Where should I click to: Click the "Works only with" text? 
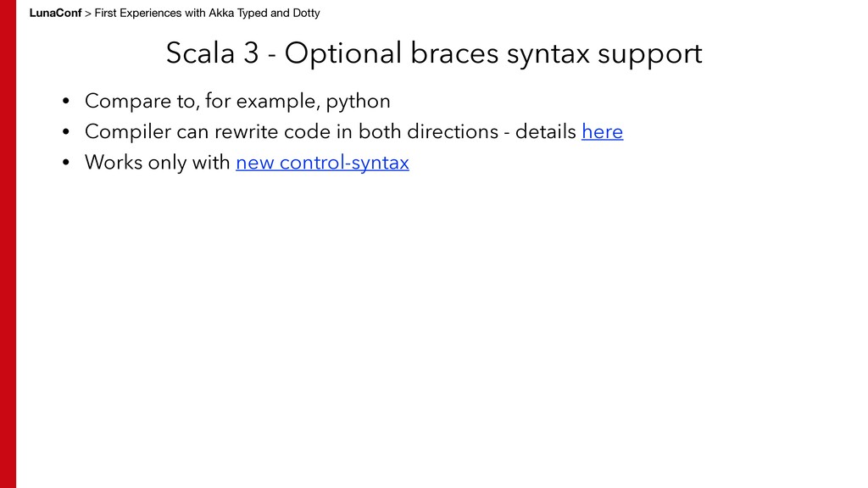click(x=157, y=163)
